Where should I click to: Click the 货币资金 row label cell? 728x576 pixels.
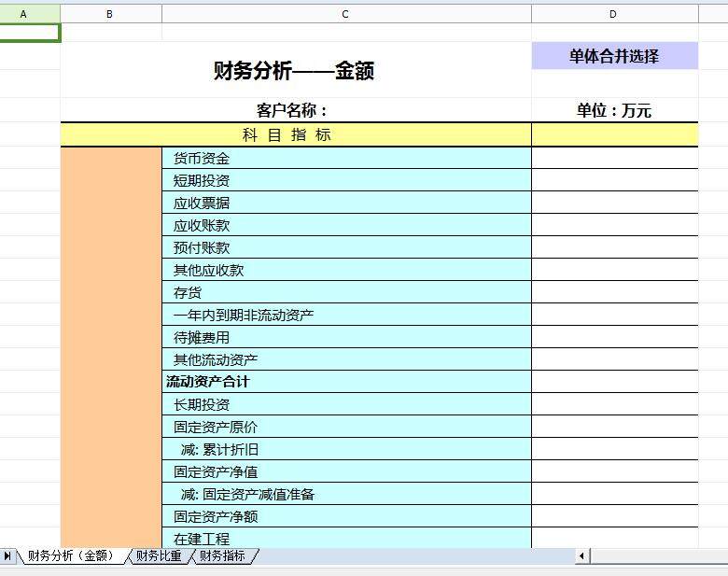coord(345,159)
